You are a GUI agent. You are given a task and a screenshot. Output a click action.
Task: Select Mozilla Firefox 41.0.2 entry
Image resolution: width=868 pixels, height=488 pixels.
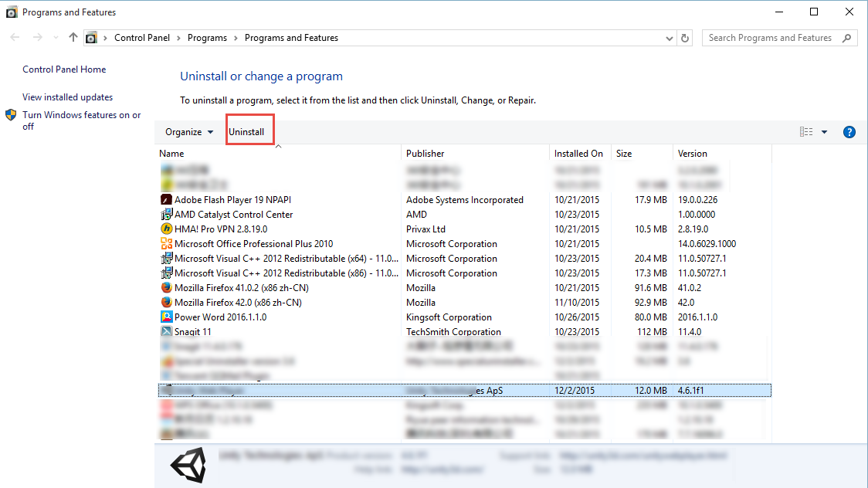tap(464, 288)
